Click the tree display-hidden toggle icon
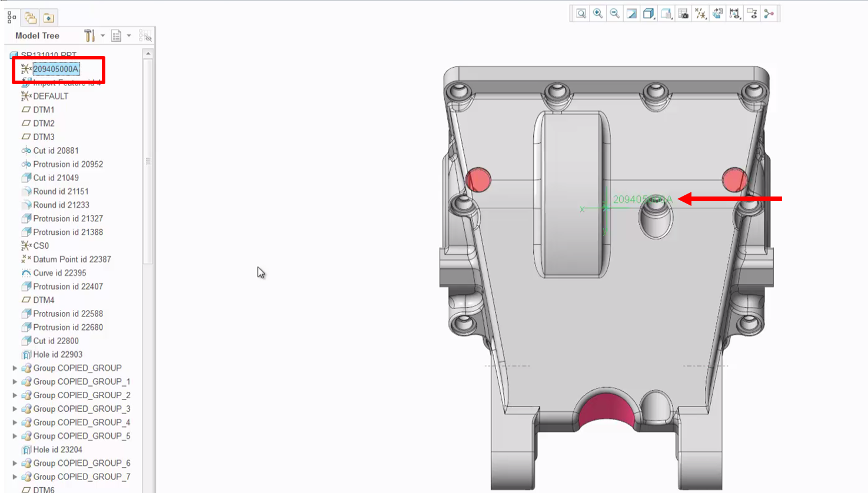This screenshot has height=493, width=868. pyautogui.click(x=145, y=36)
